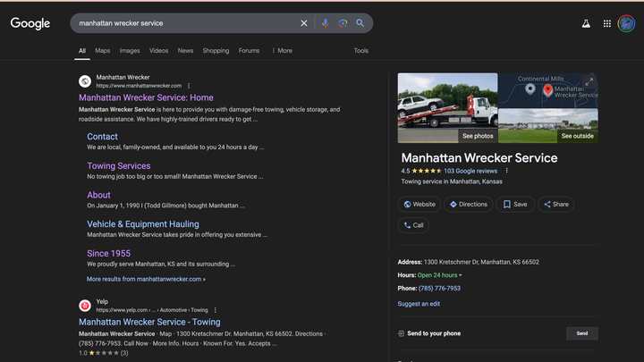The image size is (644, 362).
Task: Open Vehicle & Equipment Hauling sitelink
Action: pos(143,224)
